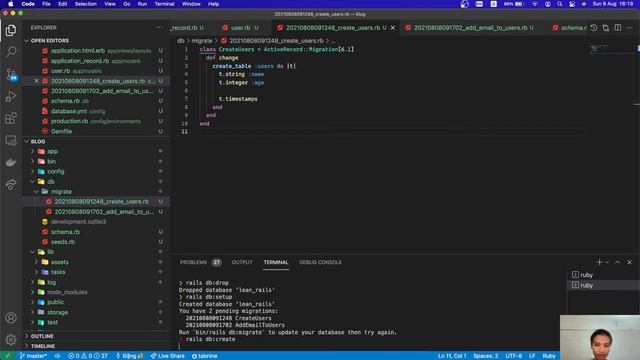Close the create_users.rb editor tab
Screen dimensions: 640x360
tap(393, 28)
